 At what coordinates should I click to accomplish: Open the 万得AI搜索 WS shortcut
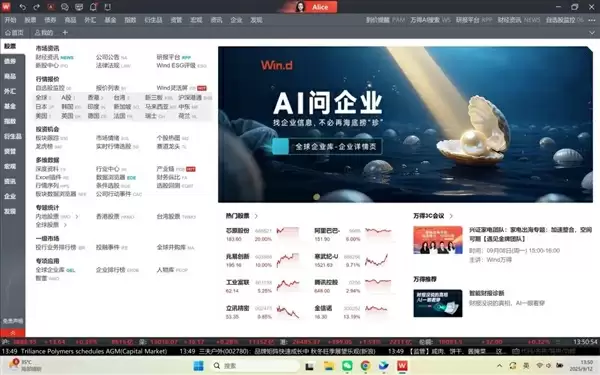(x=430, y=20)
